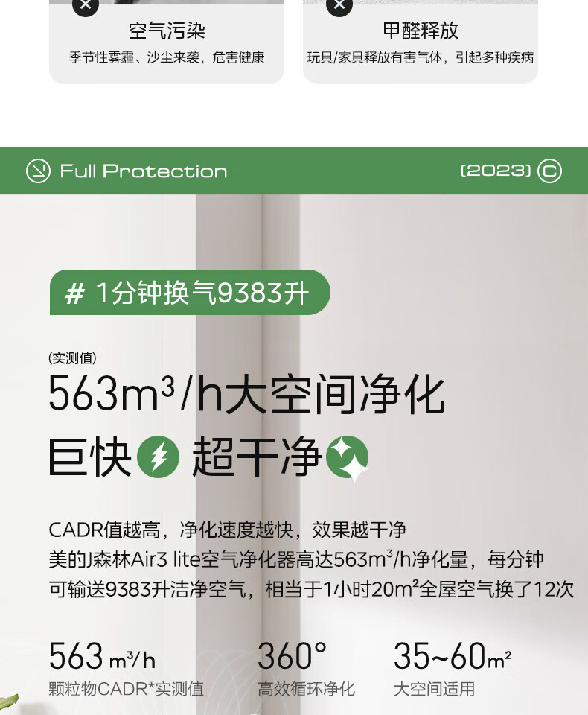Click the circled C copyright icon

coord(549,171)
